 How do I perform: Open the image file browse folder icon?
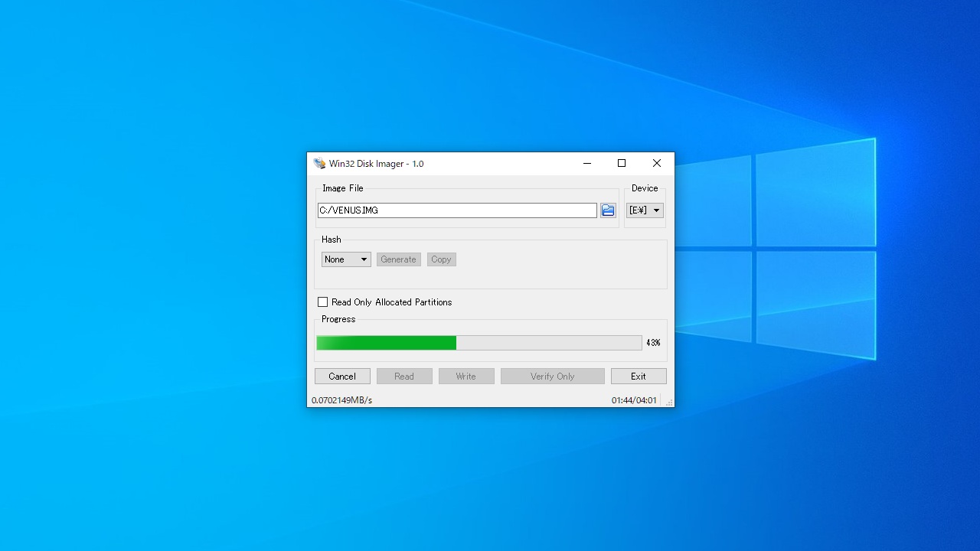pyautogui.click(x=608, y=210)
